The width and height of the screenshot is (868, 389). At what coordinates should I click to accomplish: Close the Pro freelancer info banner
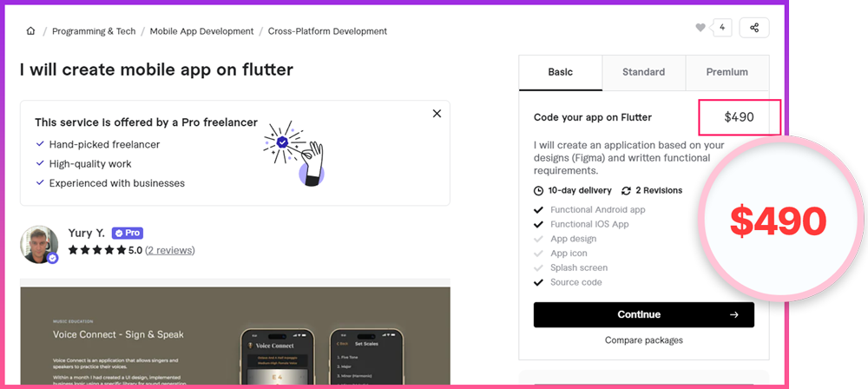pos(437,114)
